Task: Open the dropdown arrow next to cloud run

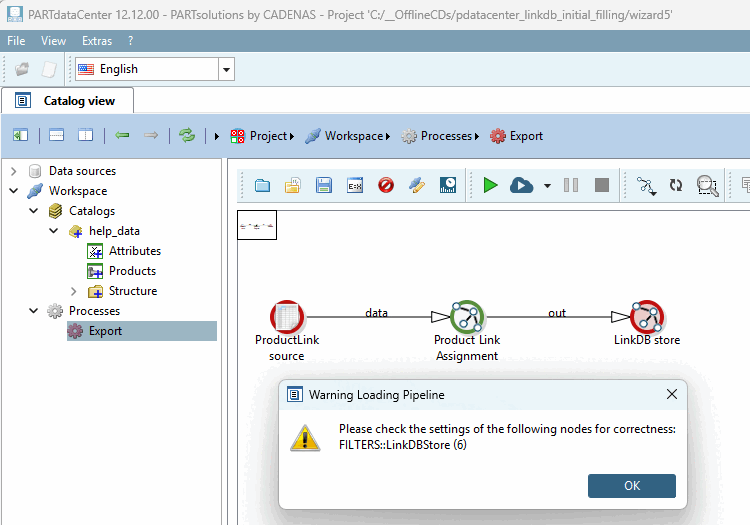Action: point(547,186)
